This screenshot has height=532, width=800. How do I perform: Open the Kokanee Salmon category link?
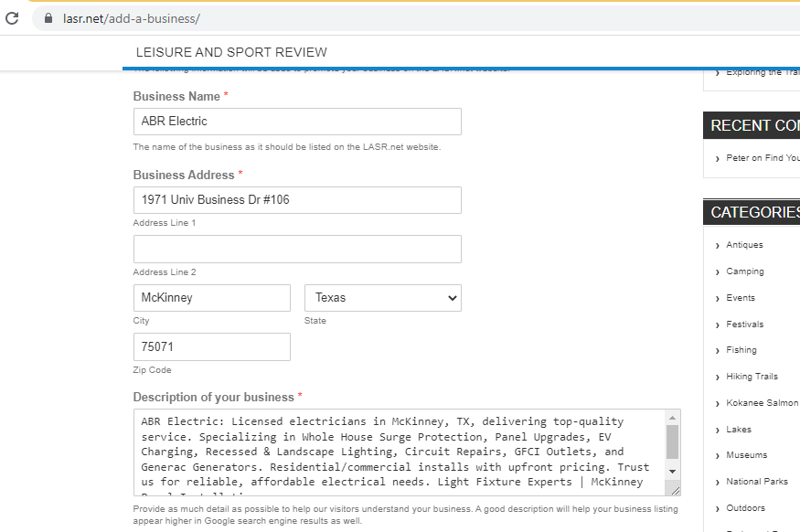point(763,403)
